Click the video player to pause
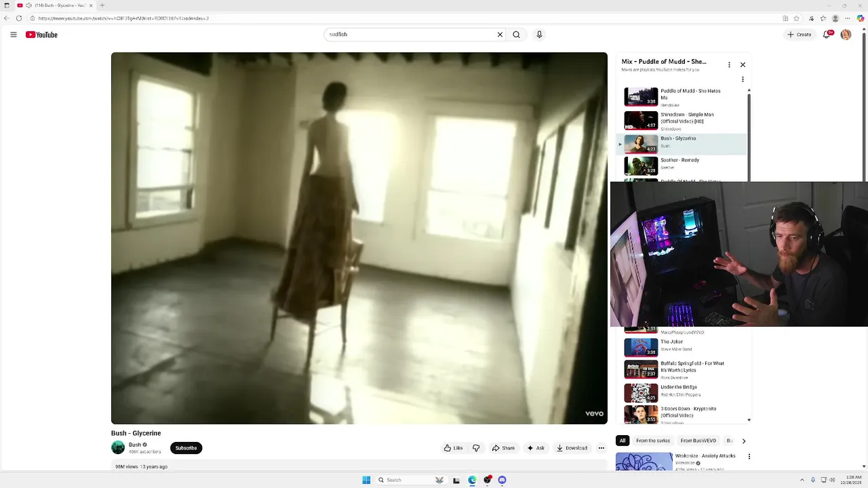 (x=359, y=238)
